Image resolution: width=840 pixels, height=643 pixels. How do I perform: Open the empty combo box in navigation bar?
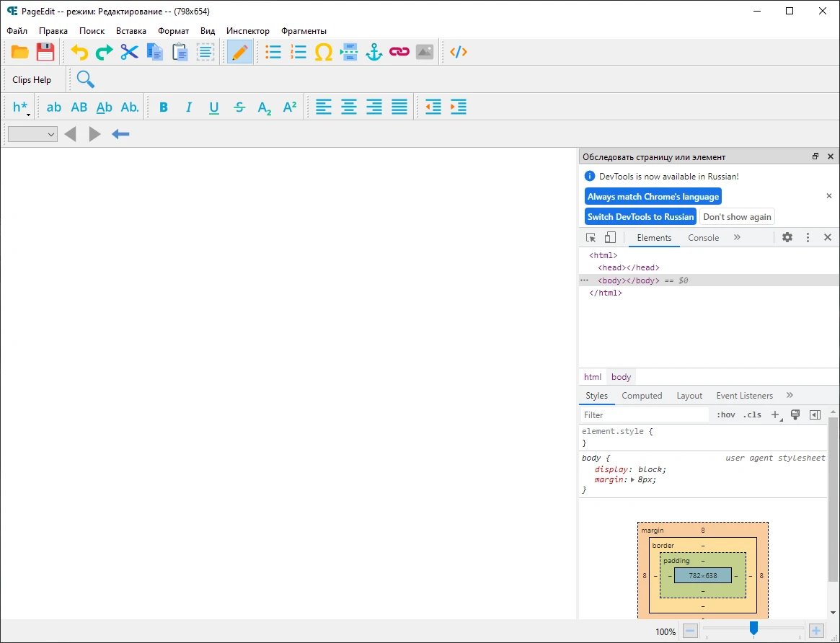coord(32,134)
